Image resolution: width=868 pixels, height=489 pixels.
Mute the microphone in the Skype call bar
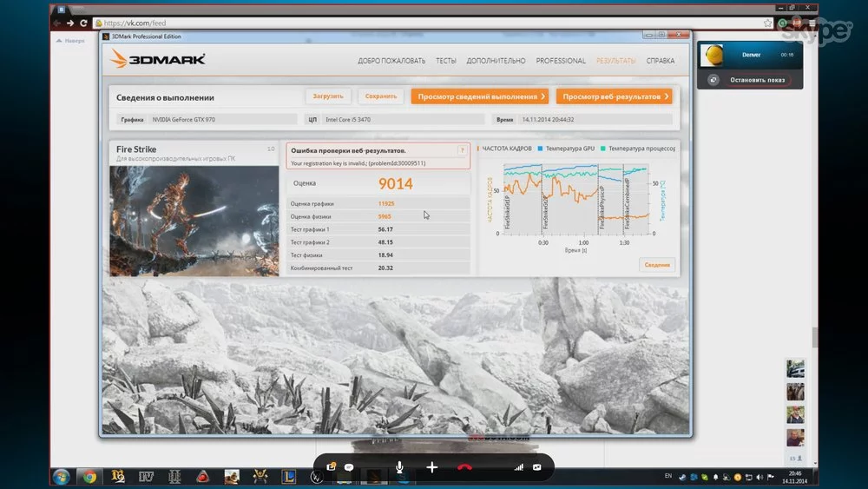click(399, 467)
